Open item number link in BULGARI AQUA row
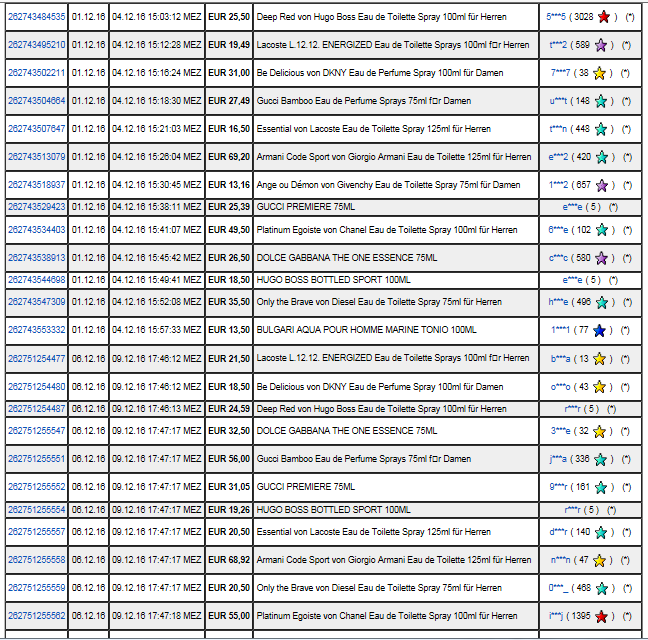648x640 pixels. pyautogui.click(x=37, y=330)
